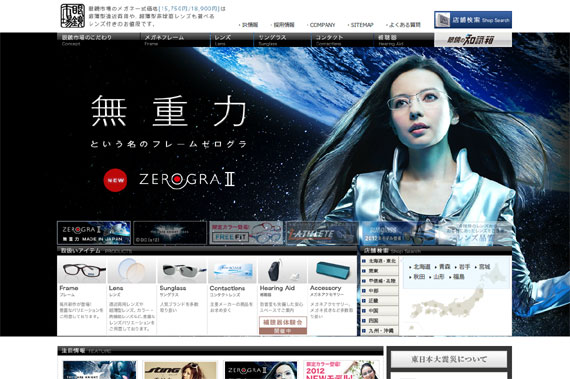Expand the 近畿 region entry
The height and width of the screenshot is (379, 570).
tap(380, 301)
